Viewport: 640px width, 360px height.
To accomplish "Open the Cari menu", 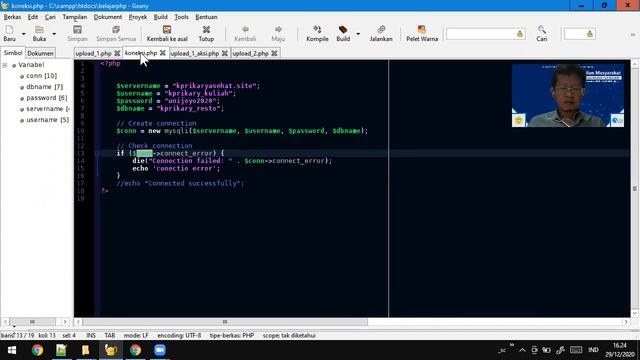I will point(50,17).
